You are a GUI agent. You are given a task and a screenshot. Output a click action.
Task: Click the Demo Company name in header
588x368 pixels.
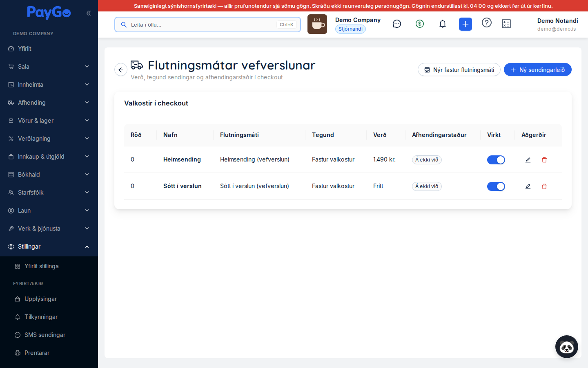[x=358, y=20]
